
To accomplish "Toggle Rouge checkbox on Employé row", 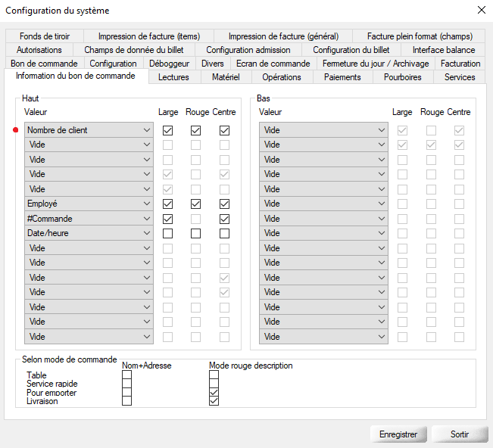I will click(195, 204).
